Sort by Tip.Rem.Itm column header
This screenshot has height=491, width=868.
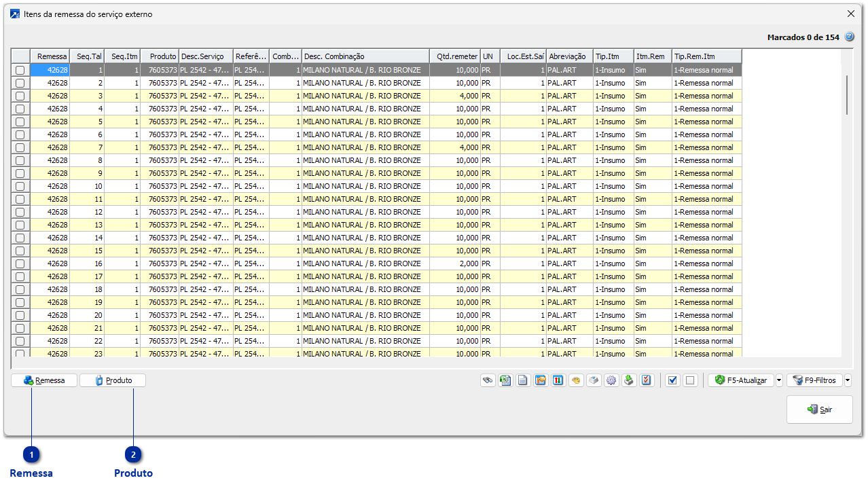[707, 56]
